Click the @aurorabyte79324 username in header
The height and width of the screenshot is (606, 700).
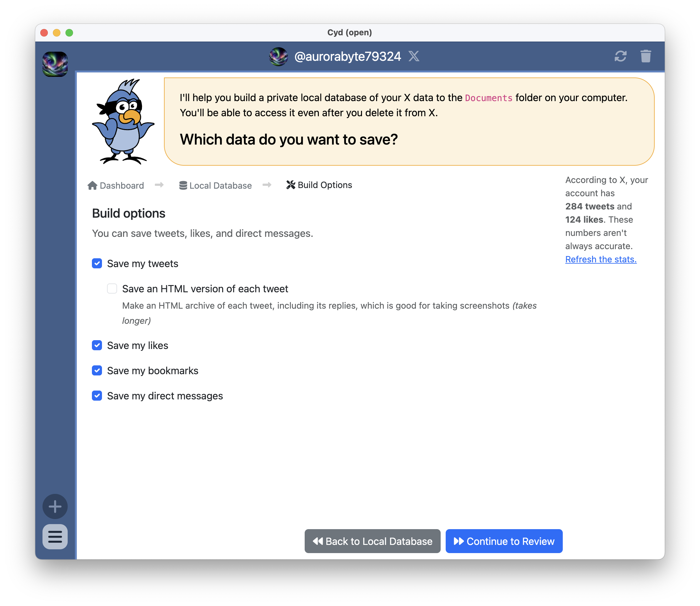click(347, 56)
